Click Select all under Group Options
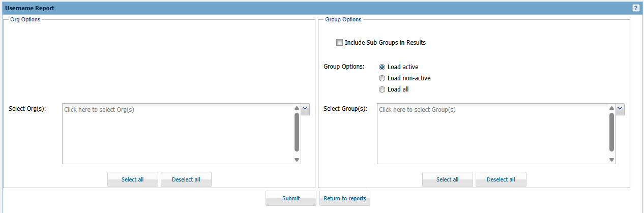The height and width of the screenshot is (213, 644). [x=448, y=179]
